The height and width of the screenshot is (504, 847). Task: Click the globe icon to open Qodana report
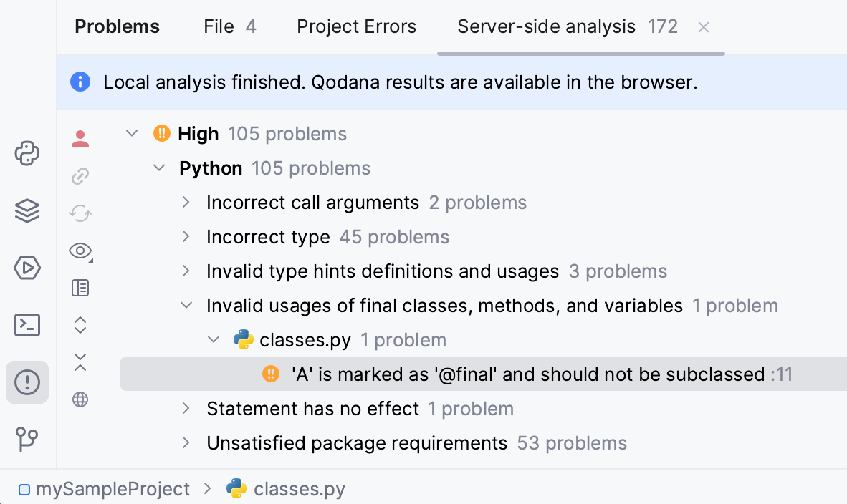pyautogui.click(x=80, y=399)
